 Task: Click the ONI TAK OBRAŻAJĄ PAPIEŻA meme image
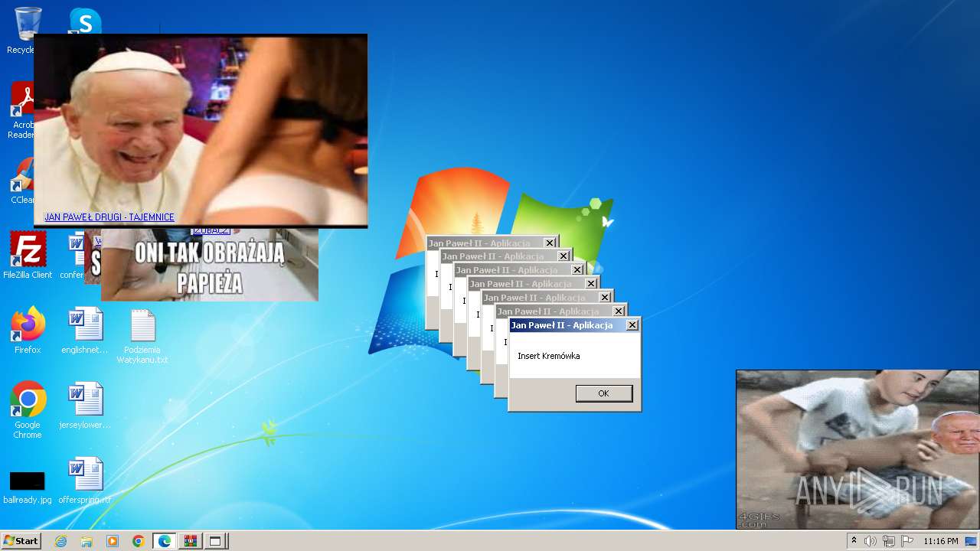pyautogui.click(x=209, y=265)
